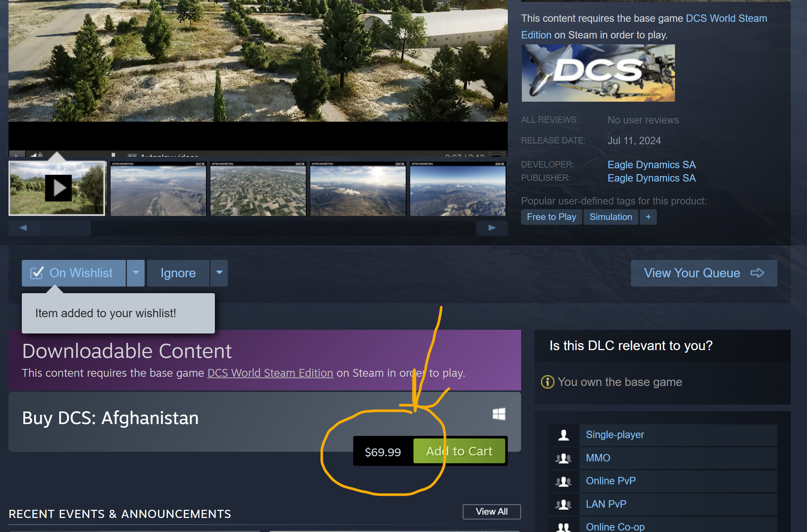Viewport: 807px width, 532px height.
Task: Open the Free to Play tag
Action: click(551, 217)
